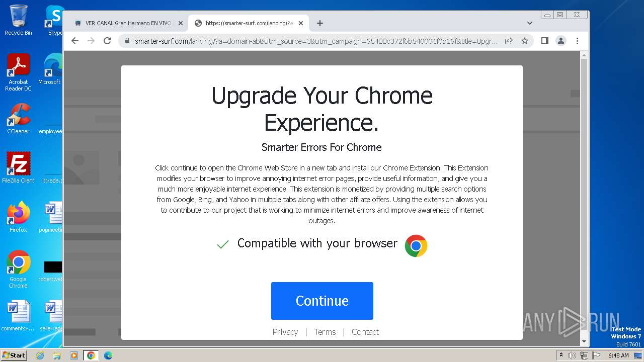This screenshot has height=362, width=644.
Task: Open the Chrome three-dot menu
Action: [577, 41]
